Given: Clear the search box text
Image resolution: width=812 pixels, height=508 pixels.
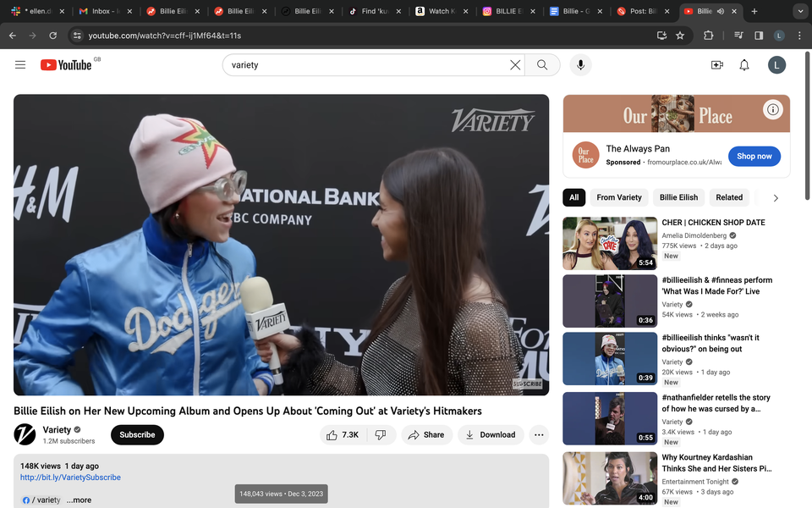Looking at the screenshot, I should click(x=514, y=65).
